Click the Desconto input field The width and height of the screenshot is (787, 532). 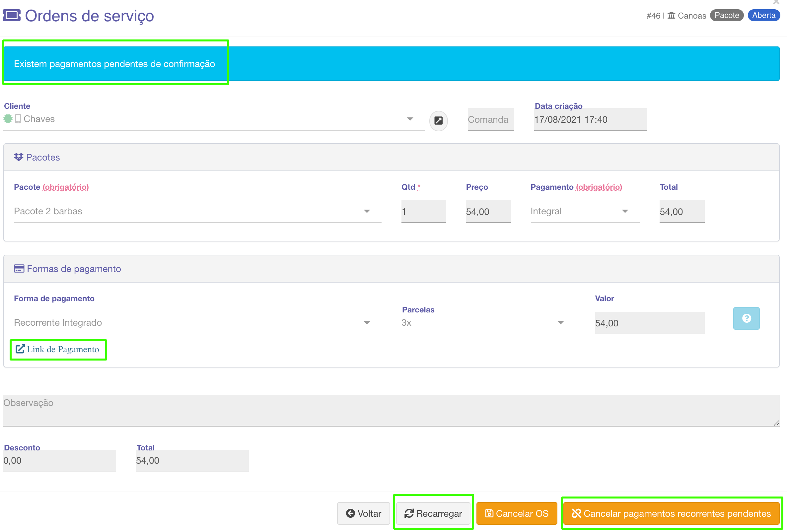(x=59, y=460)
